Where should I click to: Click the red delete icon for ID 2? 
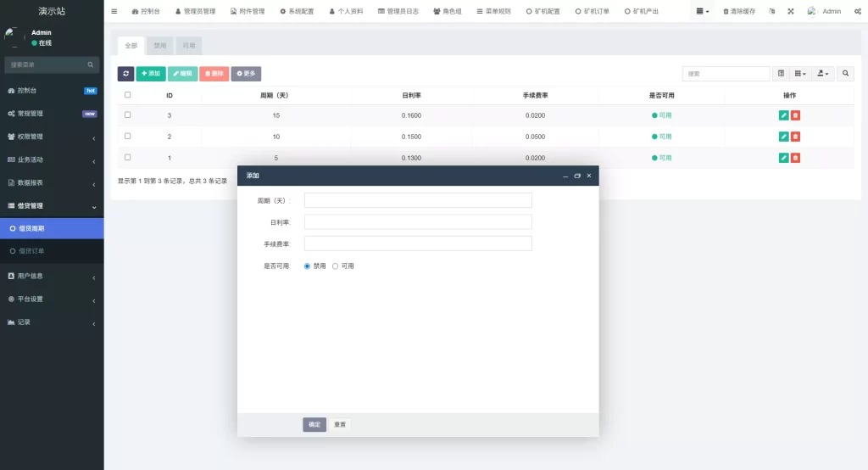(x=795, y=137)
